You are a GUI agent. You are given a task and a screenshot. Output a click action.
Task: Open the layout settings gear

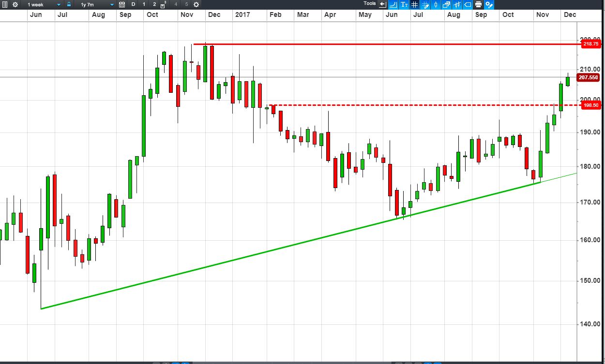click(x=196, y=4)
